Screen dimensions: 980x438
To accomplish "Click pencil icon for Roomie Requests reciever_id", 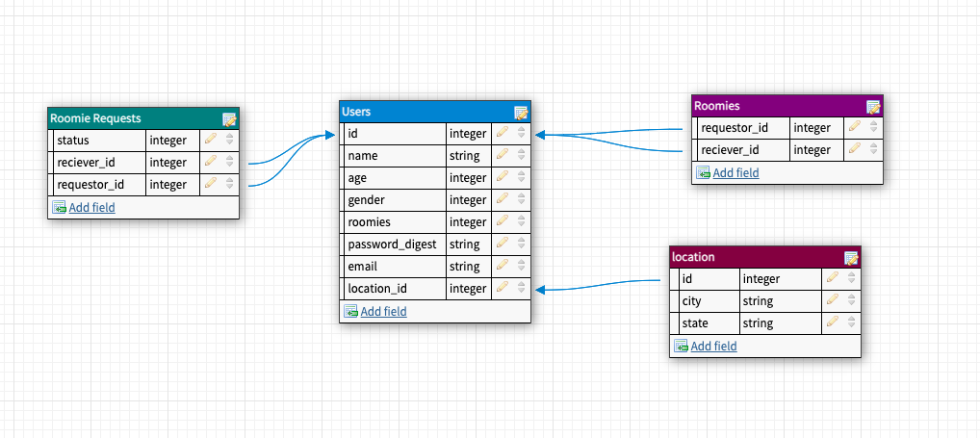I will tap(211, 161).
